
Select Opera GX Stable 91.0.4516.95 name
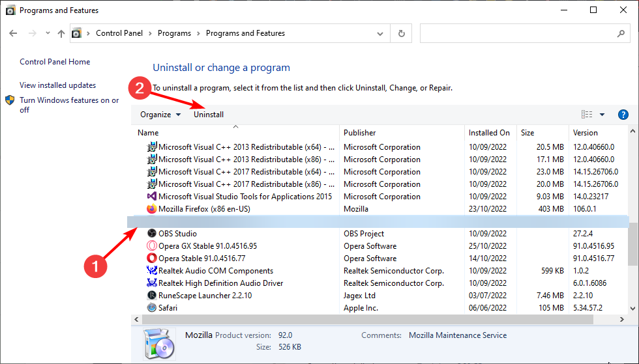coord(208,246)
